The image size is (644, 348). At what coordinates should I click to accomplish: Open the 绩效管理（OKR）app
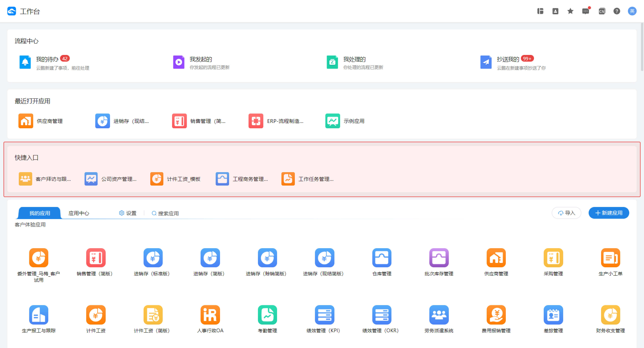pos(382,315)
